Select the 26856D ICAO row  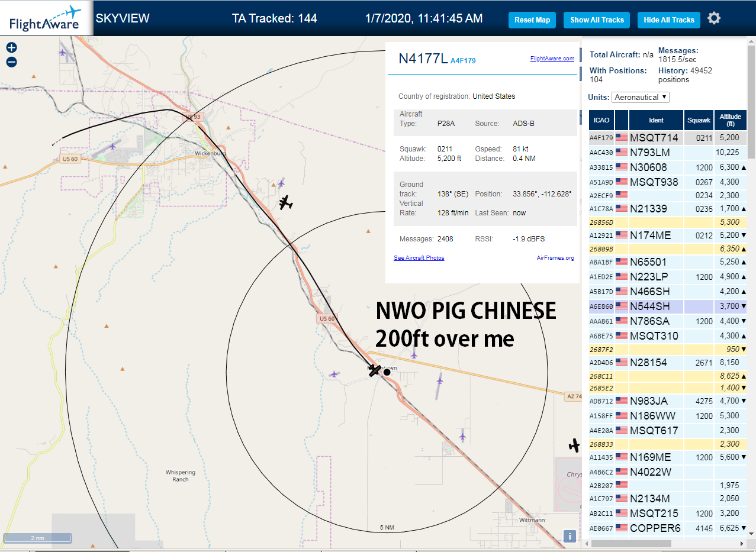tap(668, 222)
